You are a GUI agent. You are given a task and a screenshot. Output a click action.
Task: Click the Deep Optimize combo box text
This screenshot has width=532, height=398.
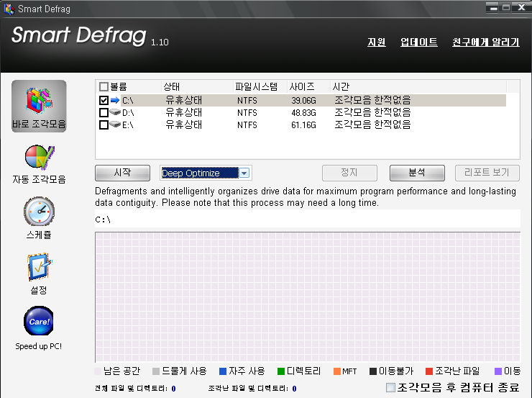click(x=200, y=173)
